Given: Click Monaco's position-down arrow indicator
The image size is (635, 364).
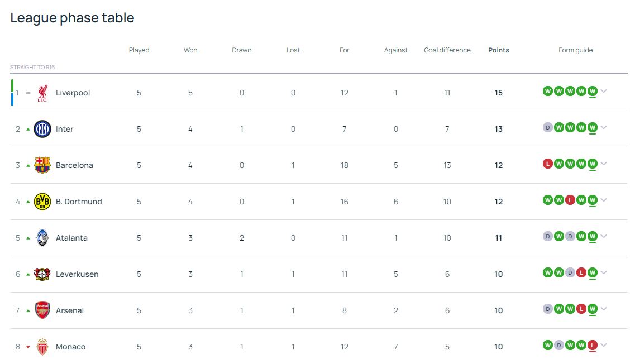Looking at the screenshot, I should pyautogui.click(x=28, y=347).
